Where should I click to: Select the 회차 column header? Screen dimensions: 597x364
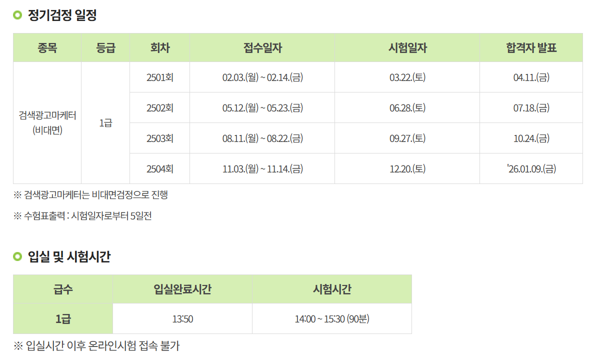pyautogui.click(x=159, y=48)
